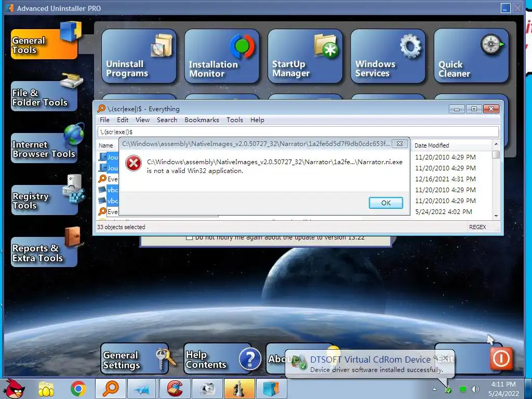Click the green tray monitor icon

[x=463, y=389]
